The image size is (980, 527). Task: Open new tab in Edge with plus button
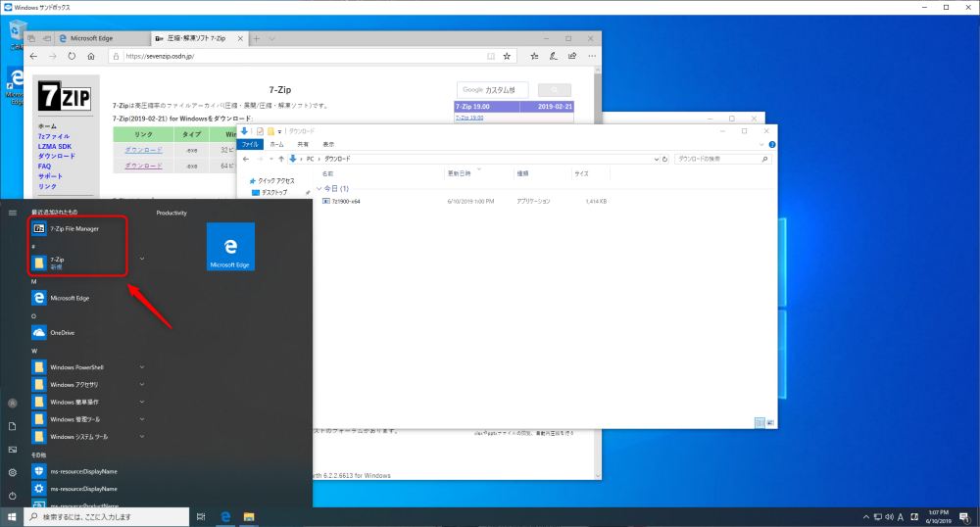(x=256, y=39)
